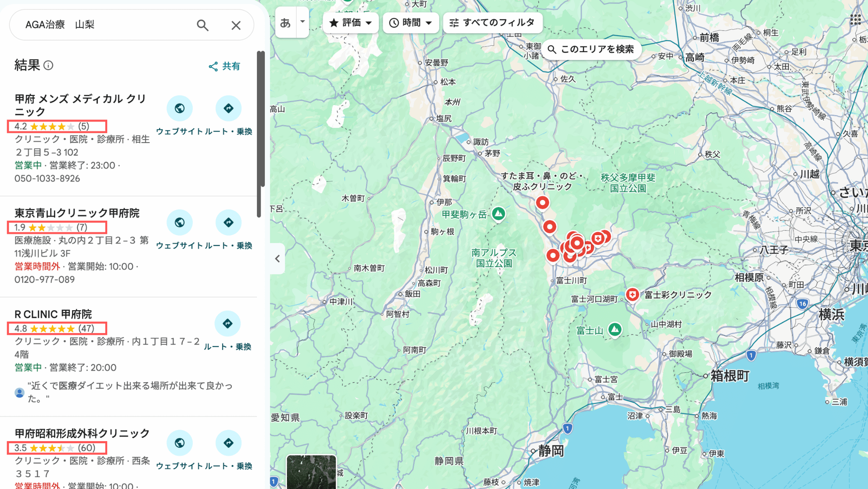Click the search magnifier icon

click(x=203, y=25)
